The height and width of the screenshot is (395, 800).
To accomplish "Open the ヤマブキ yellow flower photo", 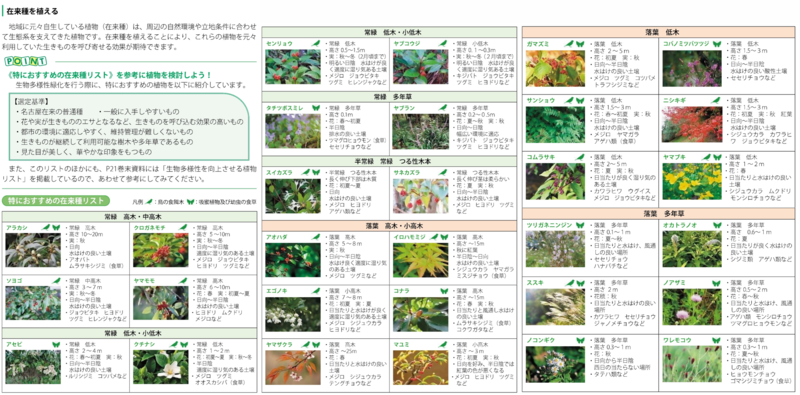I will tap(693, 181).
